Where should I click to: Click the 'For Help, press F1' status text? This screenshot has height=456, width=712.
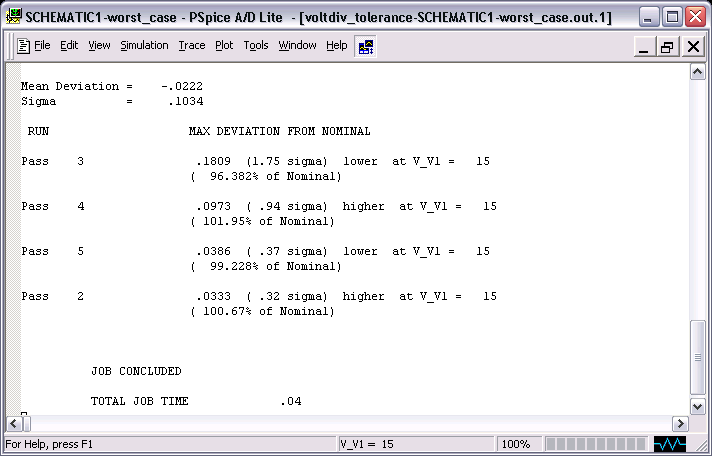49,444
